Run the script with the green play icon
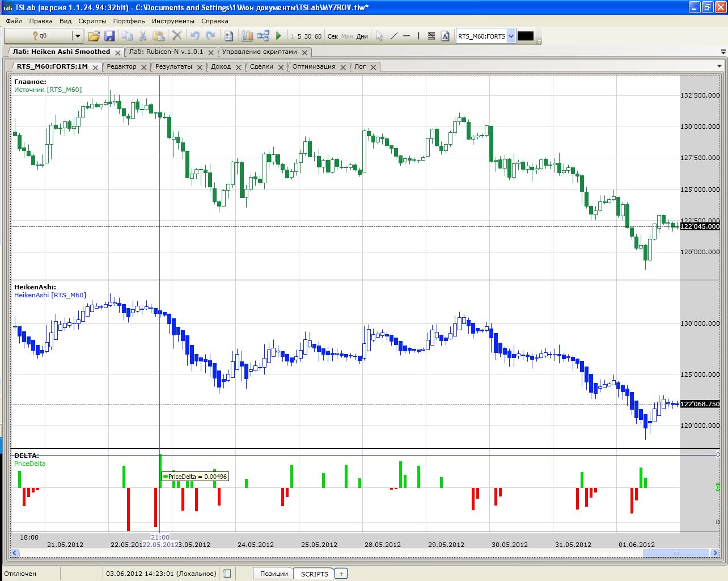 (278, 36)
